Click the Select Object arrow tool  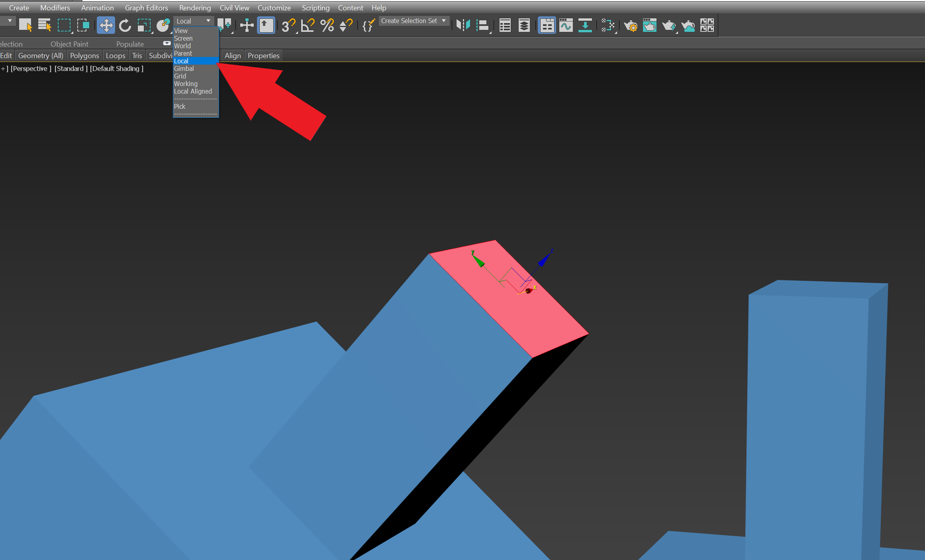click(x=25, y=25)
